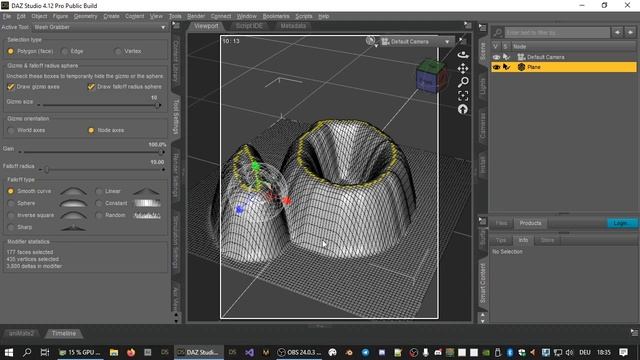Screen dimensions: 640x360
Task: Click the Files tab button
Action: [501, 223]
